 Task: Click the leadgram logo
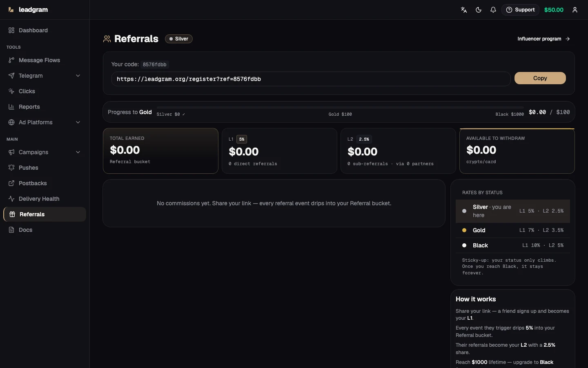(28, 10)
